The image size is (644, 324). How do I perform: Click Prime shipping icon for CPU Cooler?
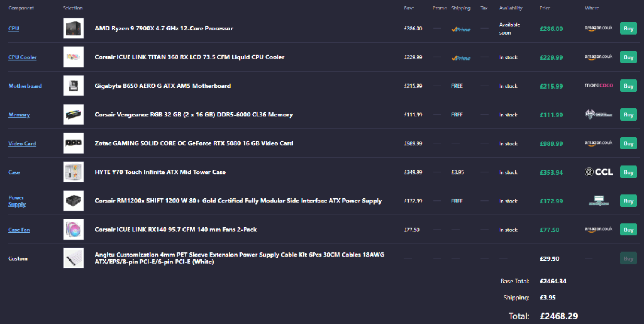coord(461,58)
